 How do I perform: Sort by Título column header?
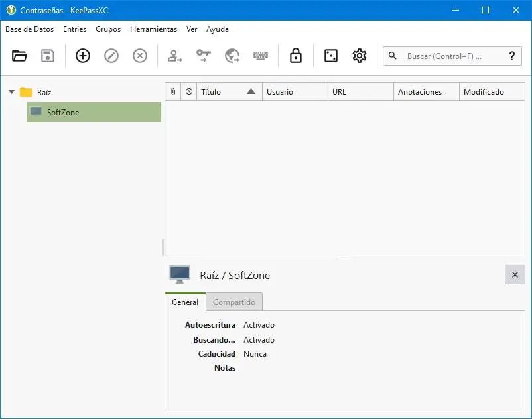pos(230,92)
